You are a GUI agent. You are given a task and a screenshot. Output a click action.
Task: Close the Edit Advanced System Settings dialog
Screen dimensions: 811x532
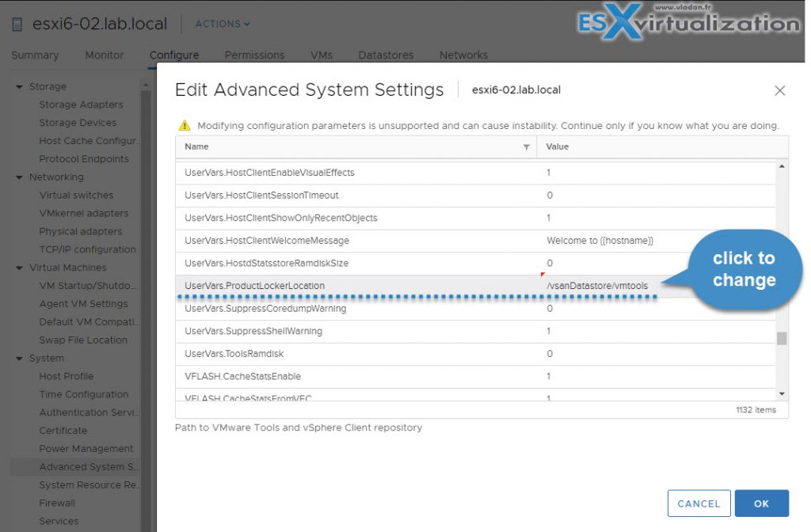pos(780,90)
